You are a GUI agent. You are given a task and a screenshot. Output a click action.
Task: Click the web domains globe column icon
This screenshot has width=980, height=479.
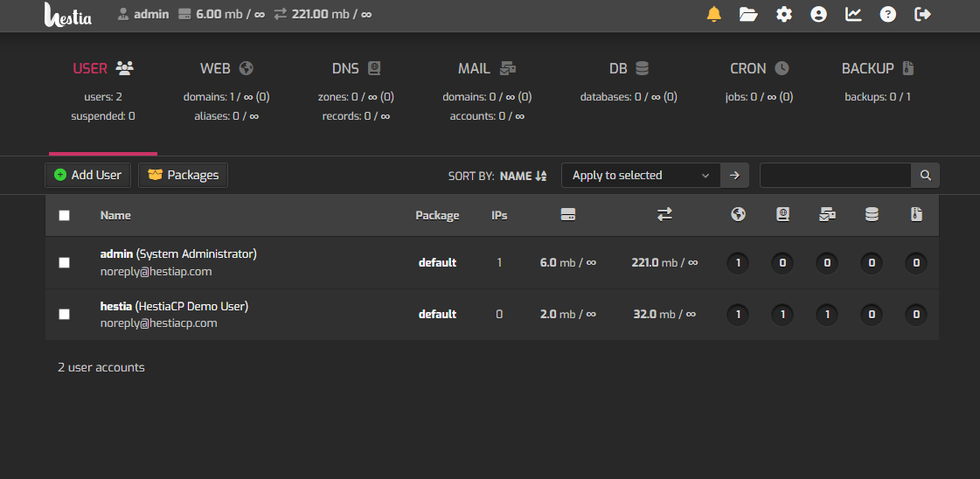pos(738,215)
